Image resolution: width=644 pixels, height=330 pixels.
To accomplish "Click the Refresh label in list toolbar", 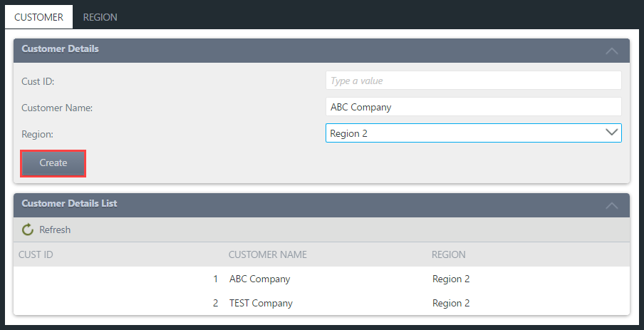I will pos(55,230).
